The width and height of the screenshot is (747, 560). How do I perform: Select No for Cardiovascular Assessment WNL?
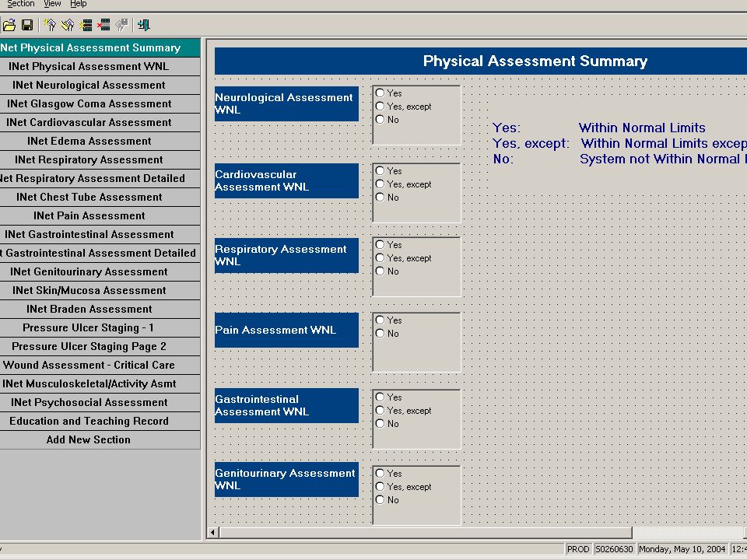click(380, 197)
